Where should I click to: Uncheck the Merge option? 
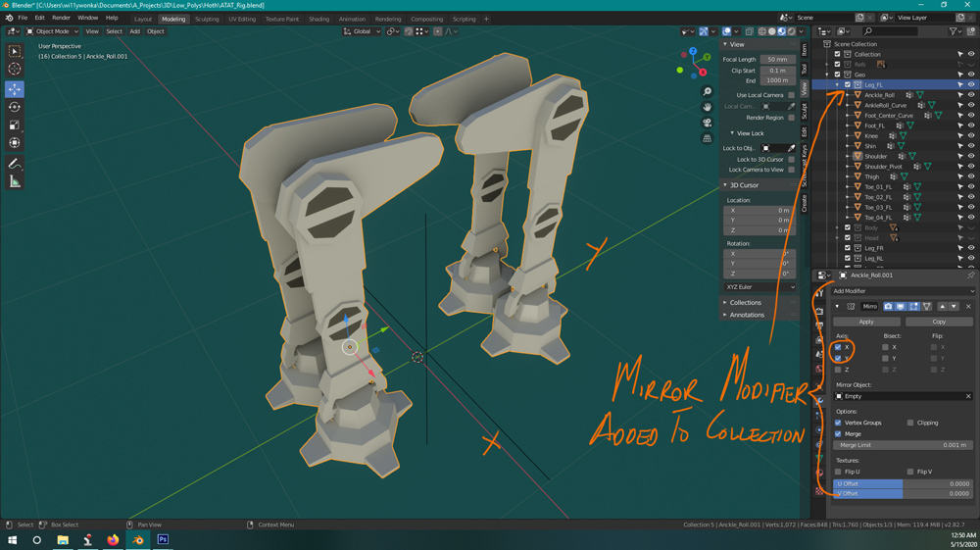tap(838, 433)
